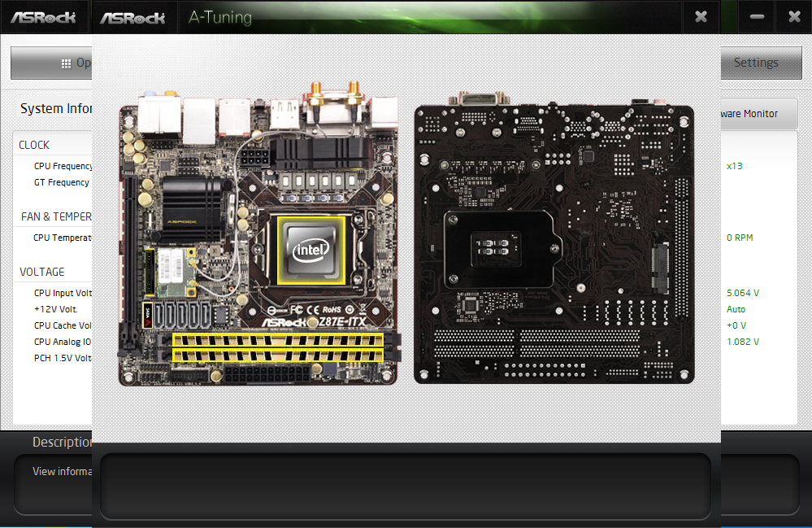Select the PCH 1.5V Voltage row
812x528 pixels.
(63, 358)
